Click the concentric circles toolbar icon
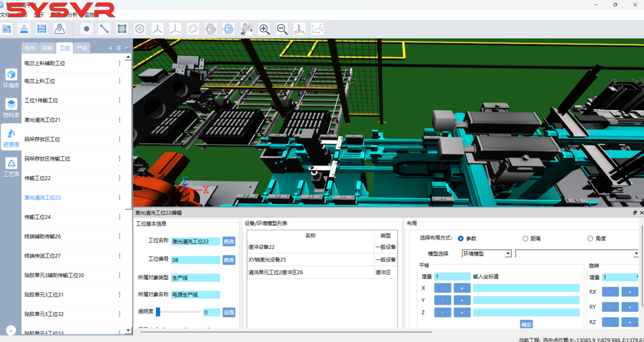 [x=140, y=29]
